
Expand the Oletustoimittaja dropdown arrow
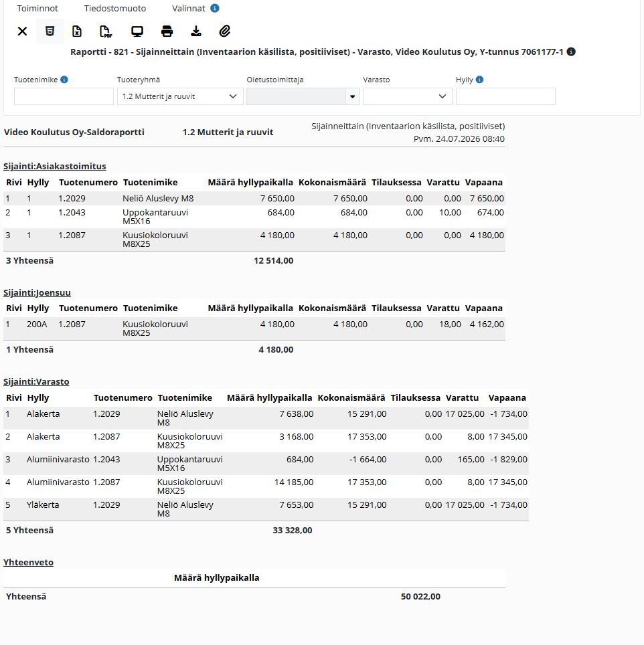pos(353,96)
